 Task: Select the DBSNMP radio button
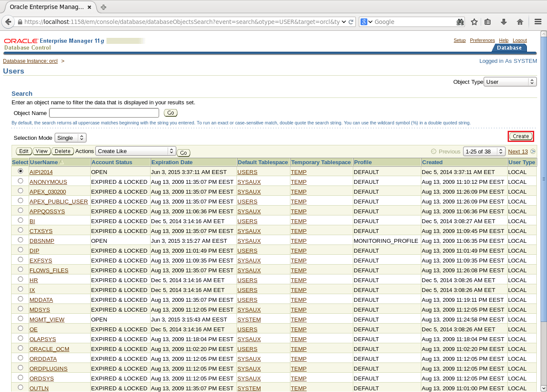[21, 240]
